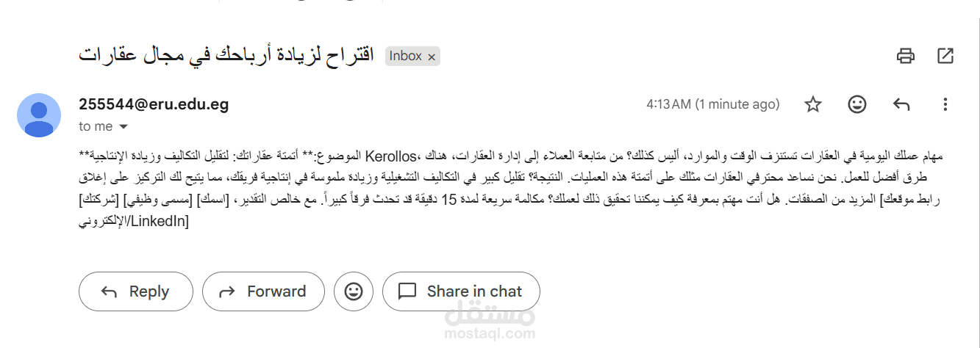
Task: Click the Arabic email subject line
Action: coord(226,55)
